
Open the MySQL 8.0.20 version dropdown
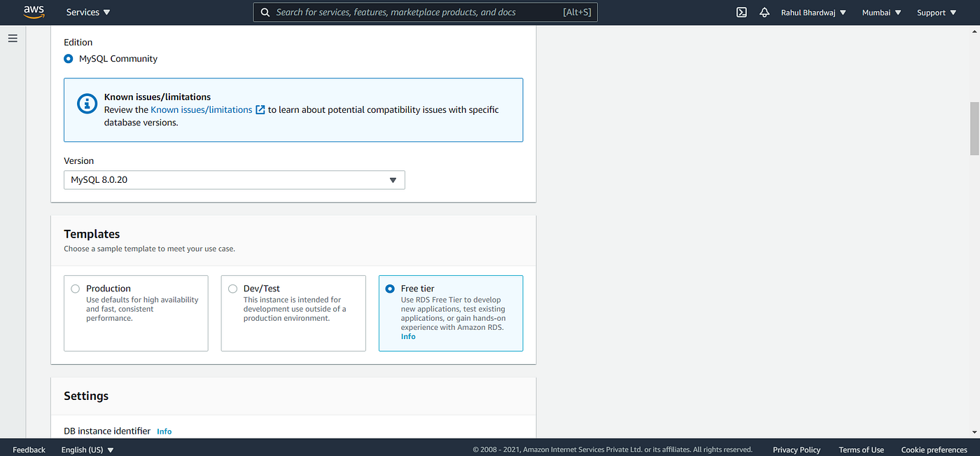234,180
